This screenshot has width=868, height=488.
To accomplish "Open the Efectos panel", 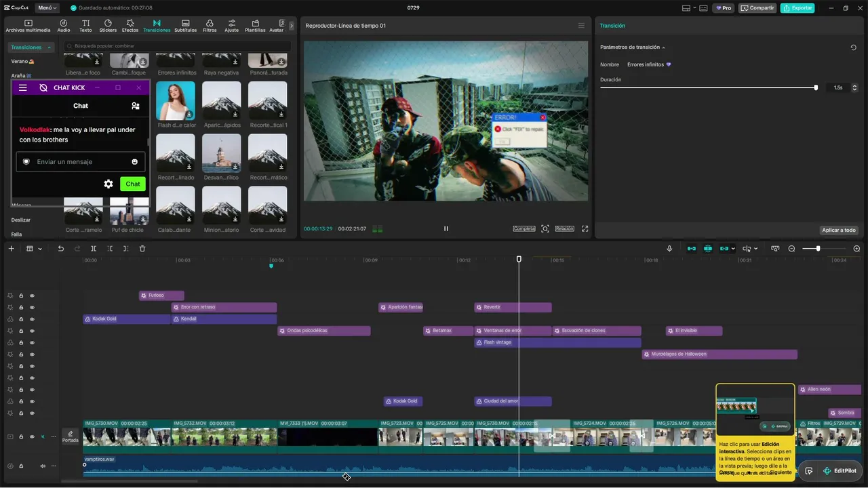I will (130, 26).
